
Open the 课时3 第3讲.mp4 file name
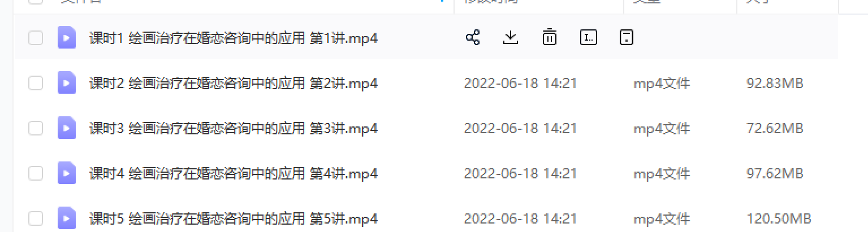234,129
